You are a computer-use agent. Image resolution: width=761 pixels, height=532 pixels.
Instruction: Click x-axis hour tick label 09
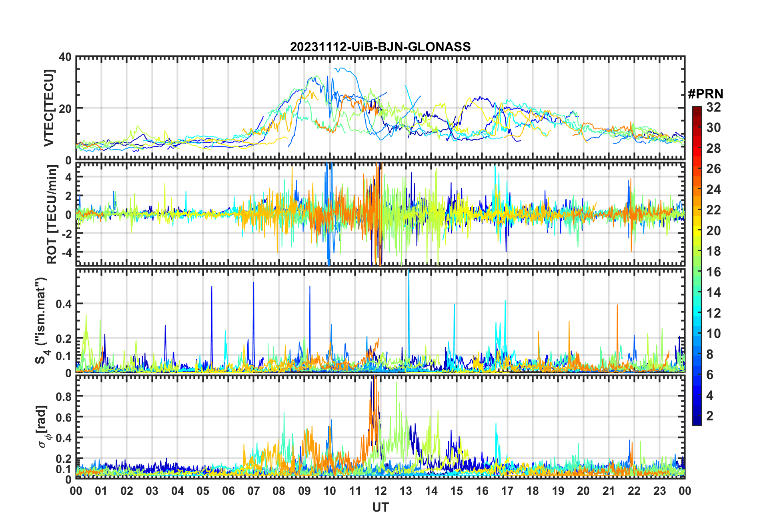click(x=304, y=491)
